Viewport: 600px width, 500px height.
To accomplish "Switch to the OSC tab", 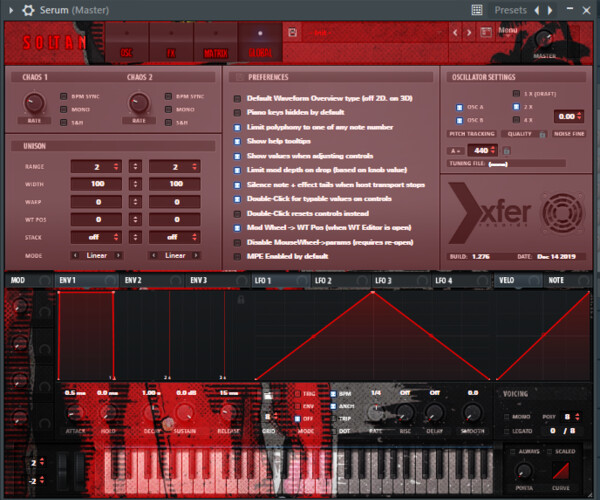I will pos(127,42).
